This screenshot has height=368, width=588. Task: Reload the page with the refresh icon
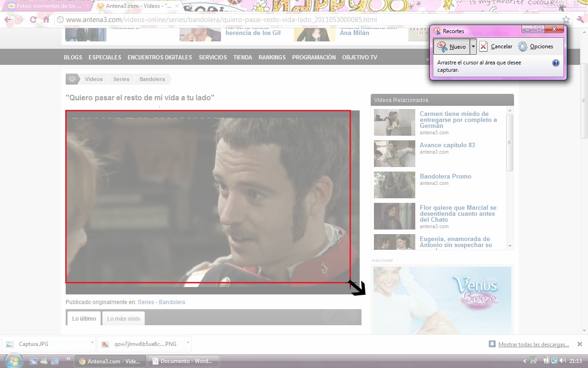pyautogui.click(x=33, y=20)
